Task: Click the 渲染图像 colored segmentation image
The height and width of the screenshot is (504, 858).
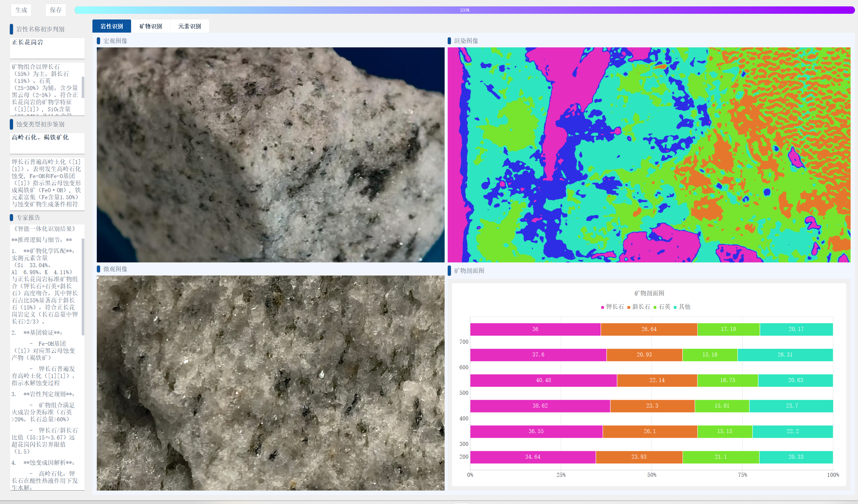Action: pyautogui.click(x=649, y=155)
